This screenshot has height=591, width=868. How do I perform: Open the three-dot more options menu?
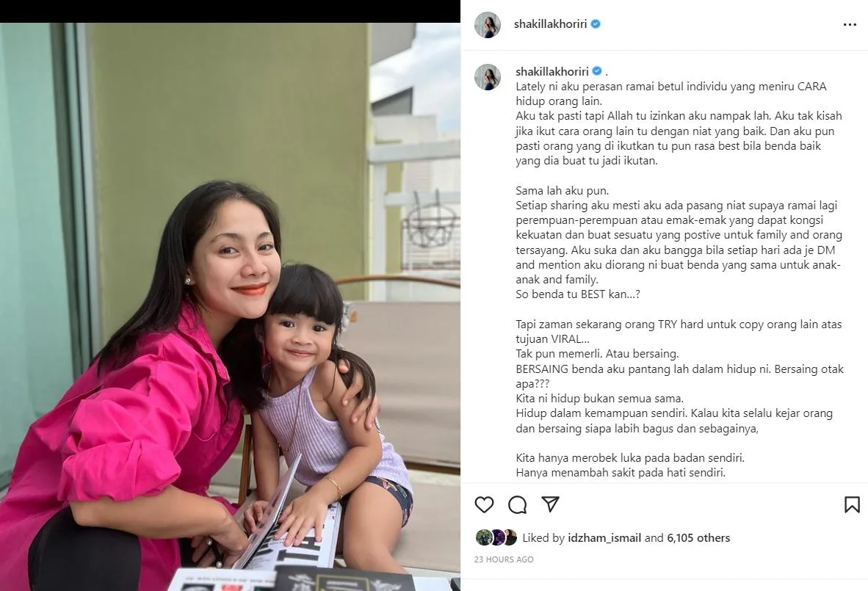(x=850, y=25)
